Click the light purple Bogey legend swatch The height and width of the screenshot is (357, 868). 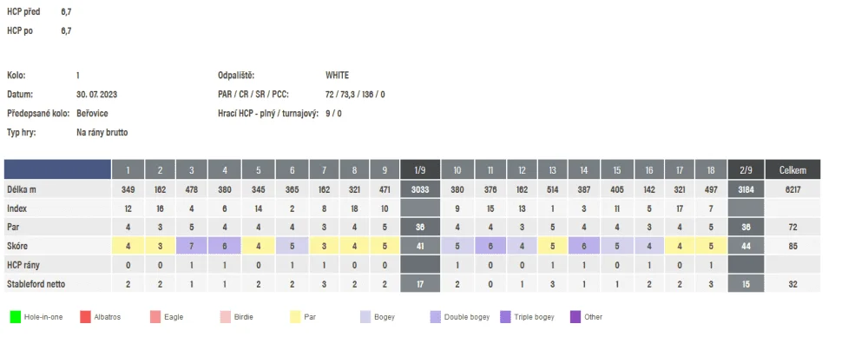[365, 317]
